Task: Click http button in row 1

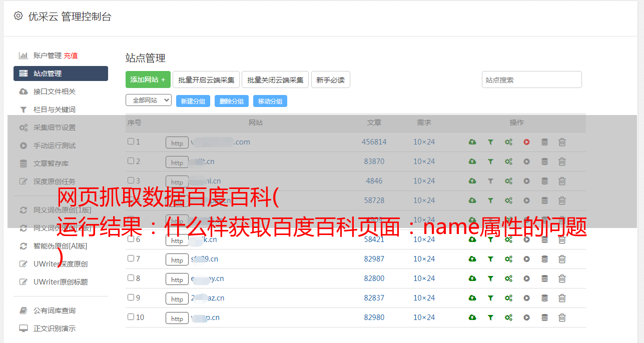Action: tap(177, 143)
